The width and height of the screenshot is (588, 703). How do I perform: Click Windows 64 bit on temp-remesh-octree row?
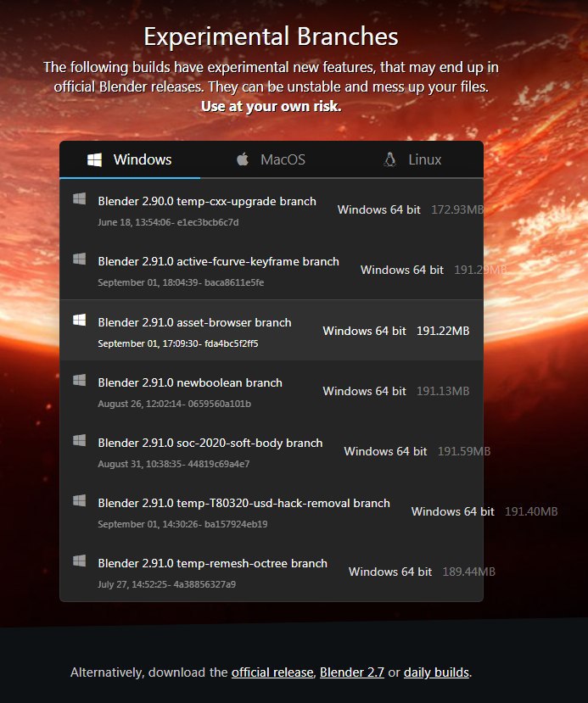(390, 572)
